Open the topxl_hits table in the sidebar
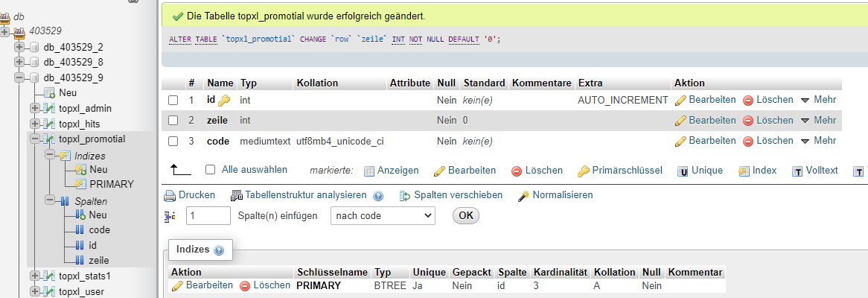868x298 pixels. tap(79, 124)
